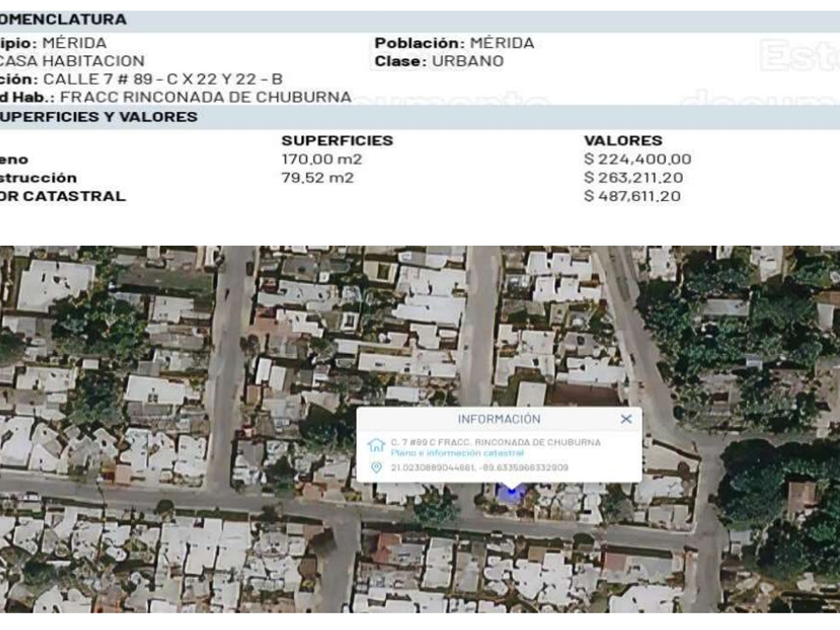Viewport: 840px width, 630px height.
Task: Open the 'Plano e información catastral' link
Action: click(x=457, y=453)
